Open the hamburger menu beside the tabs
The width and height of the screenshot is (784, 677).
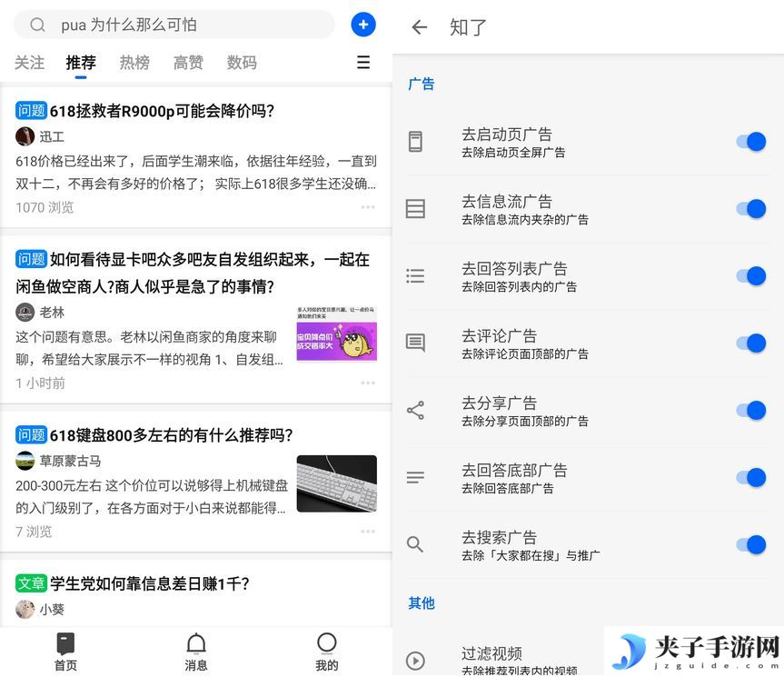click(363, 62)
